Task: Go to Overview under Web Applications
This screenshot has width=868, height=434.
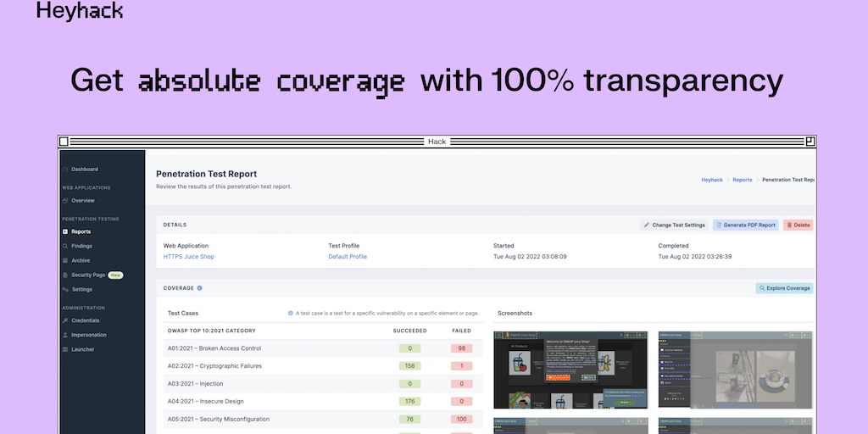Action: (x=82, y=201)
